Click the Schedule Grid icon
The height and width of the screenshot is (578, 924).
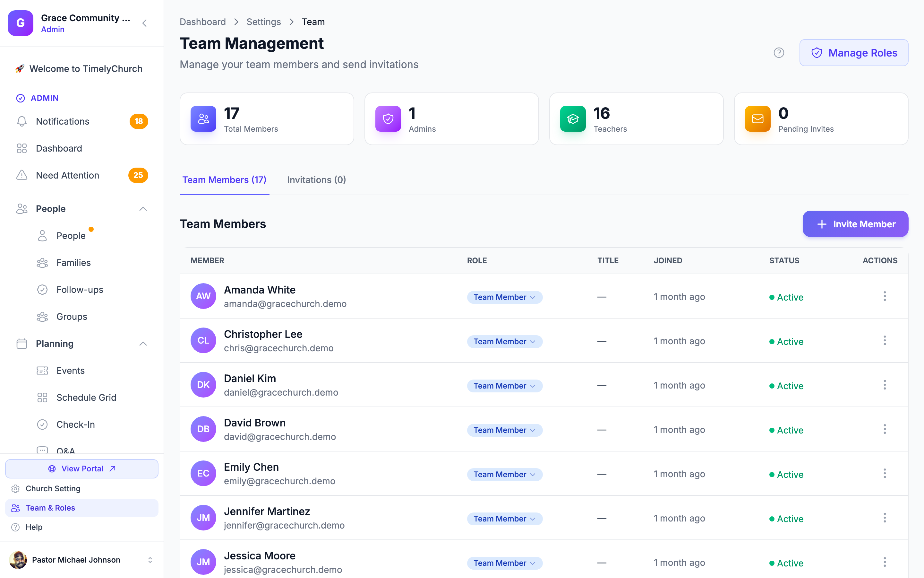click(42, 398)
